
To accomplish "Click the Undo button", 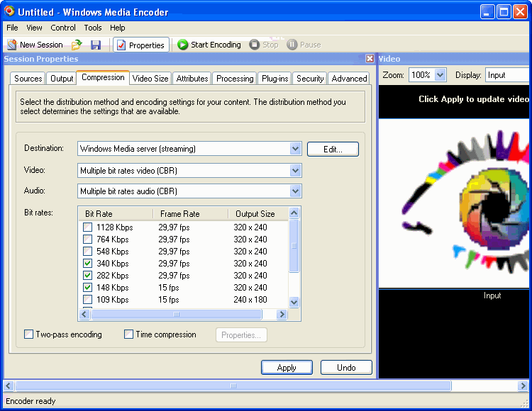I will [x=346, y=367].
